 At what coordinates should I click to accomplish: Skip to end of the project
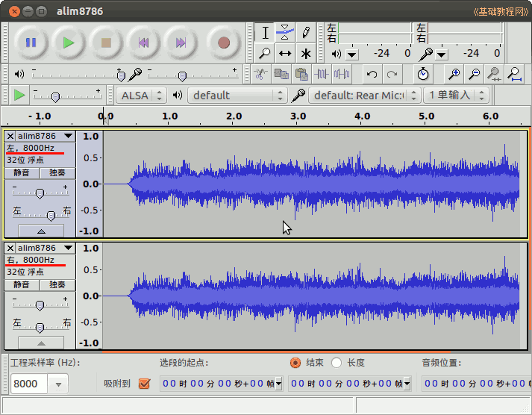point(181,43)
